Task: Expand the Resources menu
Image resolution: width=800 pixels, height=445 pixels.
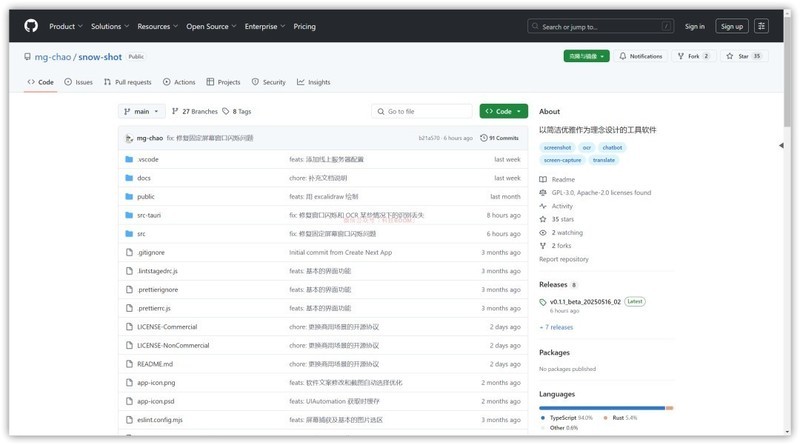Action: [157, 27]
